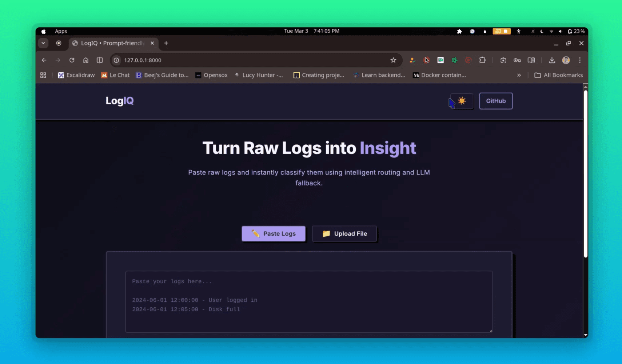Open the accessibility figure icon in menu bar
Screen dimensions: 622x364
click(519, 31)
